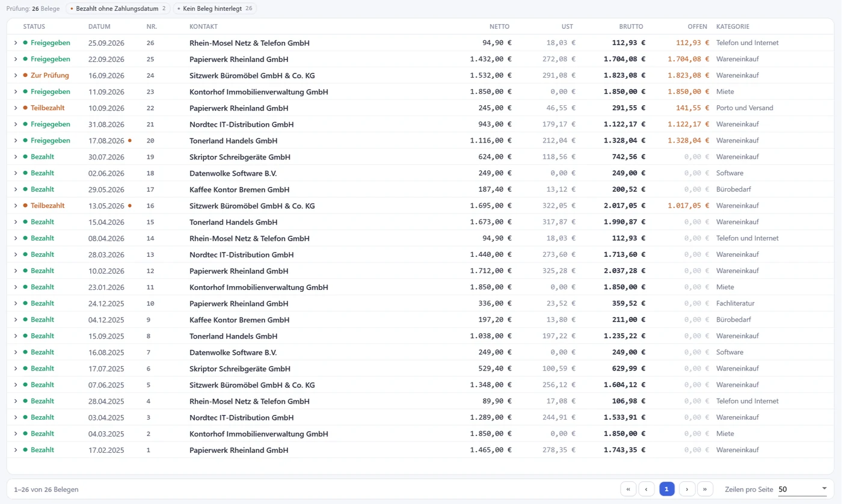Viewport: 842px width, 504px height.
Task: Sort by the Status column header
Action: [x=34, y=27]
